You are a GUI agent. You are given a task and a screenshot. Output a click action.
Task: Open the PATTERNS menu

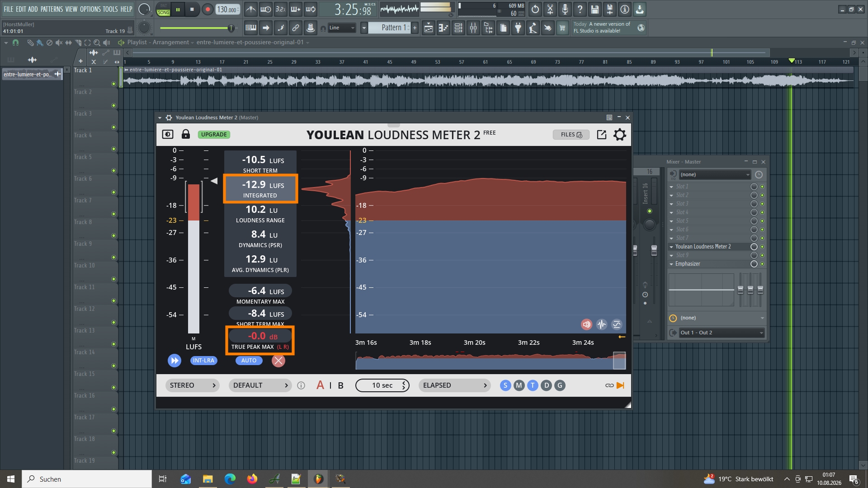(52, 9)
